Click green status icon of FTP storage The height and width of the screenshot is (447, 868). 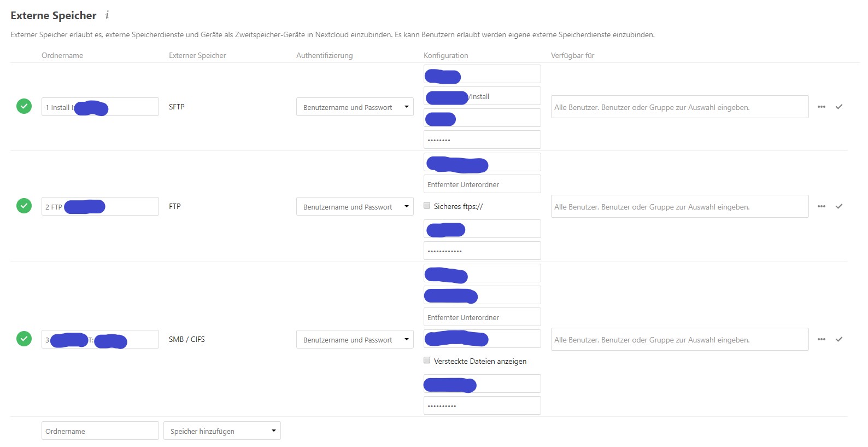click(24, 206)
